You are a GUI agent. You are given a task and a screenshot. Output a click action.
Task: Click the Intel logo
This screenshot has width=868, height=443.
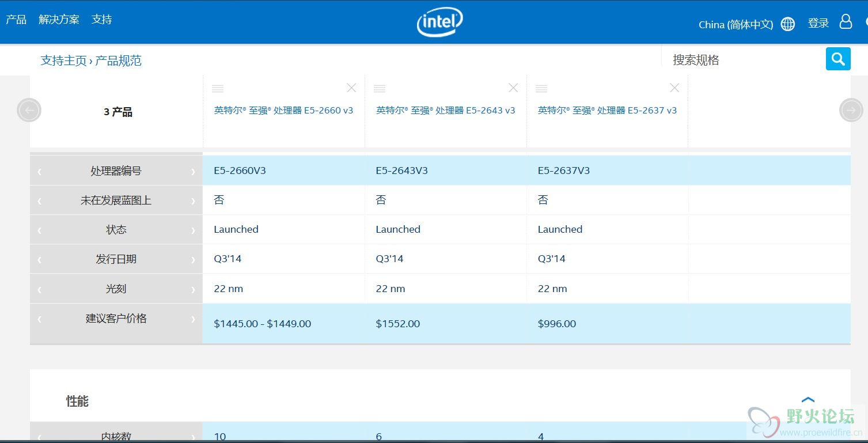click(440, 22)
